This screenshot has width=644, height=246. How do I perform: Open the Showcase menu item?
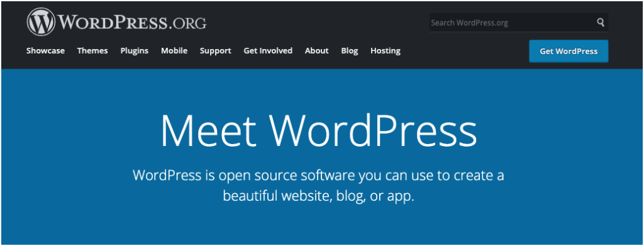pyautogui.click(x=45, y=51)
